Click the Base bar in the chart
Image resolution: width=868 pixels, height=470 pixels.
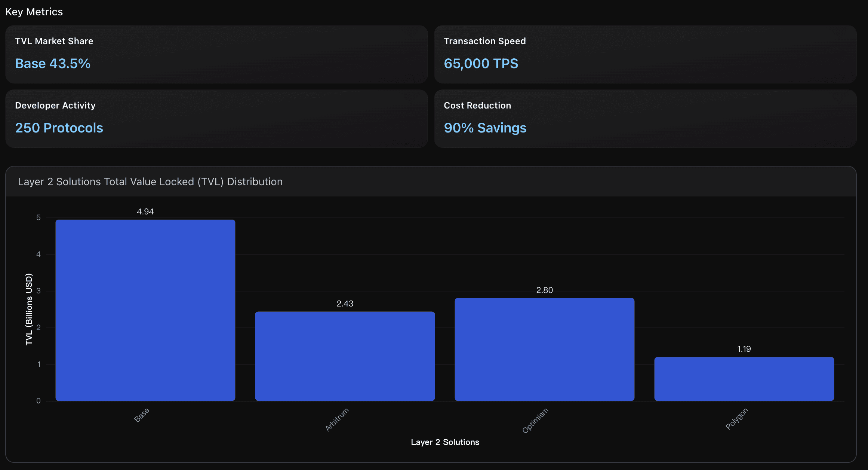click(145, 310)
